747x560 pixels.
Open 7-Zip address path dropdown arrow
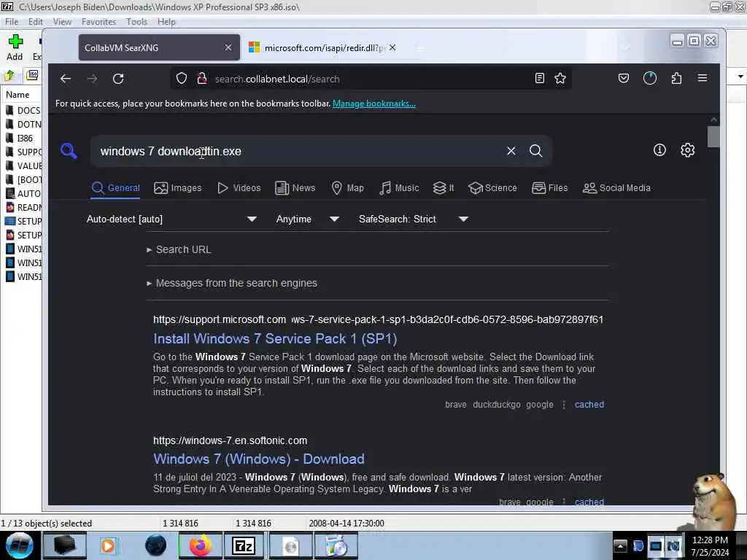point(740,76)
